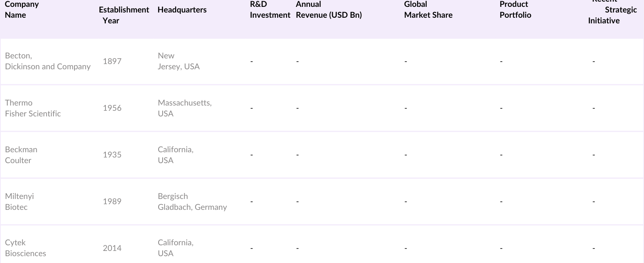Click the Product Portfolio column header
This screenshot has width=644, height=263.
tap(515, 10)
